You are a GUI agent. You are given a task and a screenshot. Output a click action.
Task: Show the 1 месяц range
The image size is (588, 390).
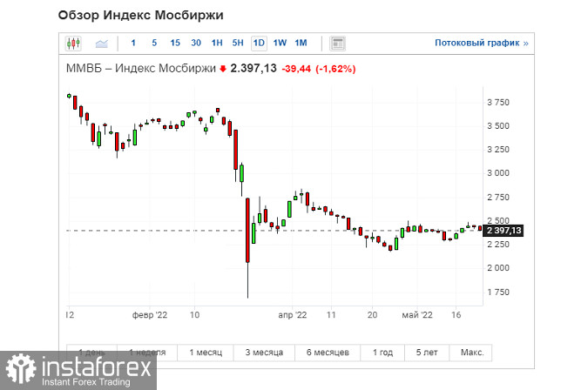206,353
